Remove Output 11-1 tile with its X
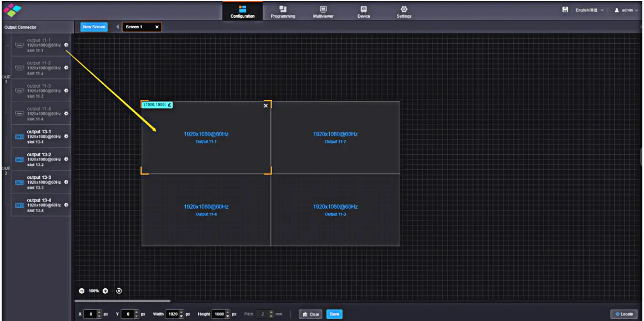This screenshot has width=644, height=321. (x=265, y=106)
